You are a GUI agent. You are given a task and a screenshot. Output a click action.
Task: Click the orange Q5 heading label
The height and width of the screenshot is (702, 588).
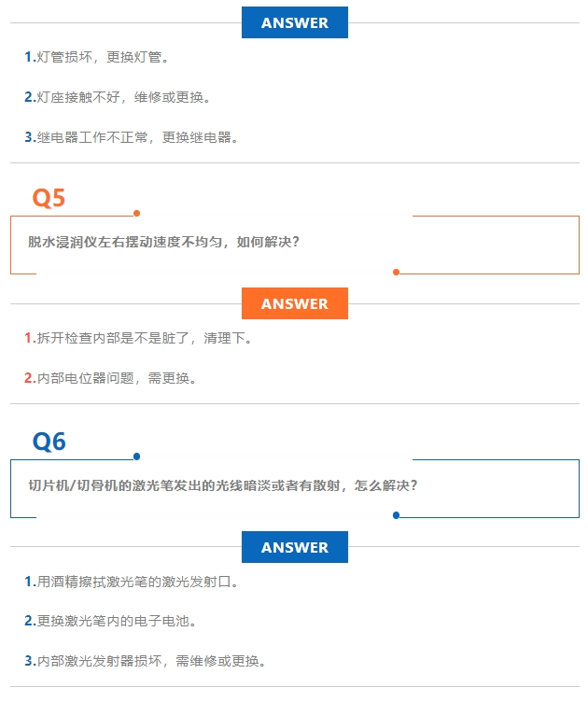[49, 198]
